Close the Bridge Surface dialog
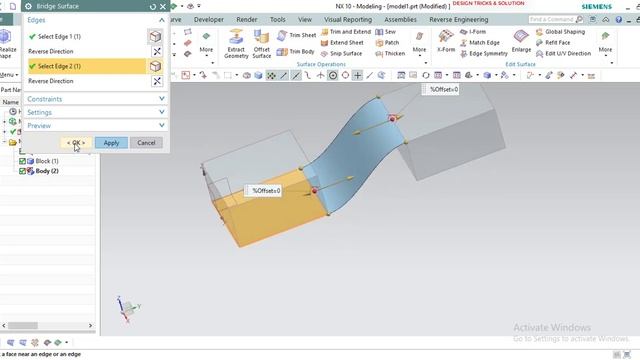 pos(163,7)
